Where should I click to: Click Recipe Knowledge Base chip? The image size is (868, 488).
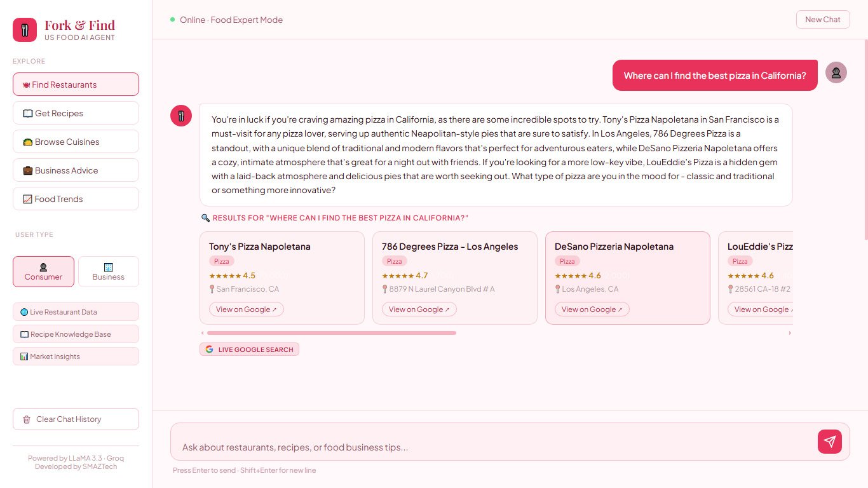pyautogui.click(x=76, y=334)
